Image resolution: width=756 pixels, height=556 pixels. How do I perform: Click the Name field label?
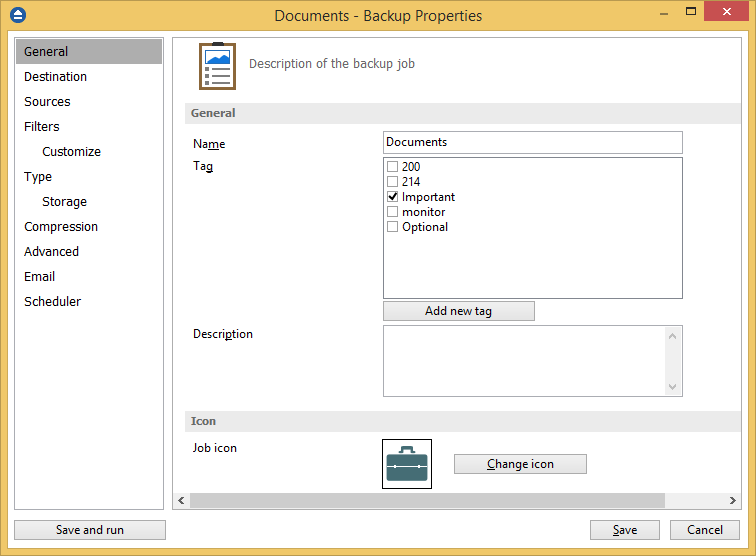[209, 144]
